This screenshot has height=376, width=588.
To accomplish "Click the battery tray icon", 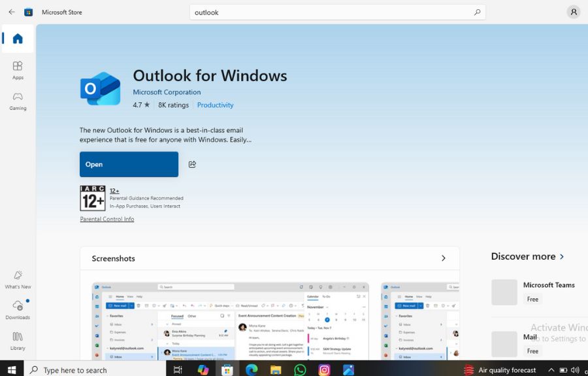I will pos(563,370).
